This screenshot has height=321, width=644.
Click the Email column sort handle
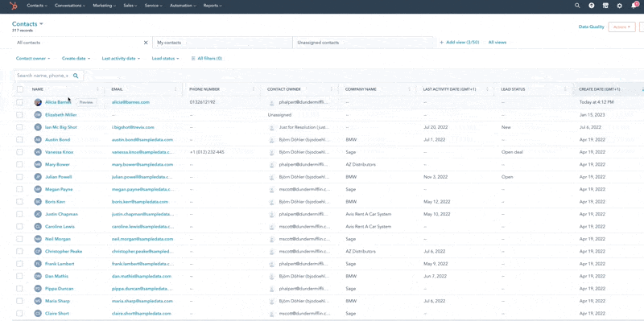click(175, 89)
